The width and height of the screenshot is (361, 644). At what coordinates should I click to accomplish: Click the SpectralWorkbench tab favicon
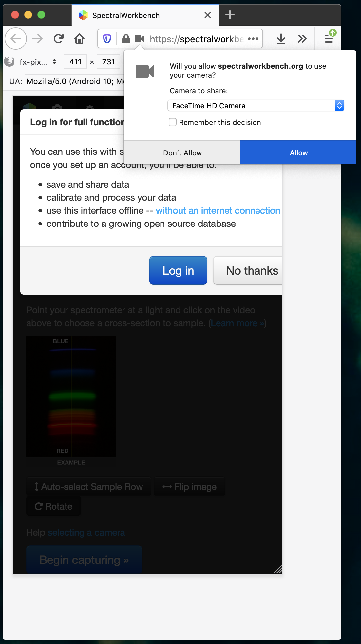coord(84,15)
